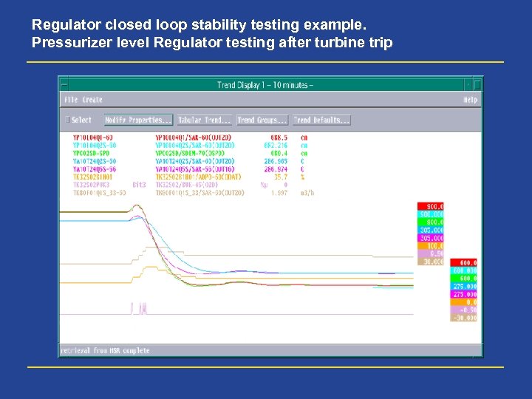
Task: Select the orange TK32S02B1H01 trend tag
Action: tap(92, 177)
